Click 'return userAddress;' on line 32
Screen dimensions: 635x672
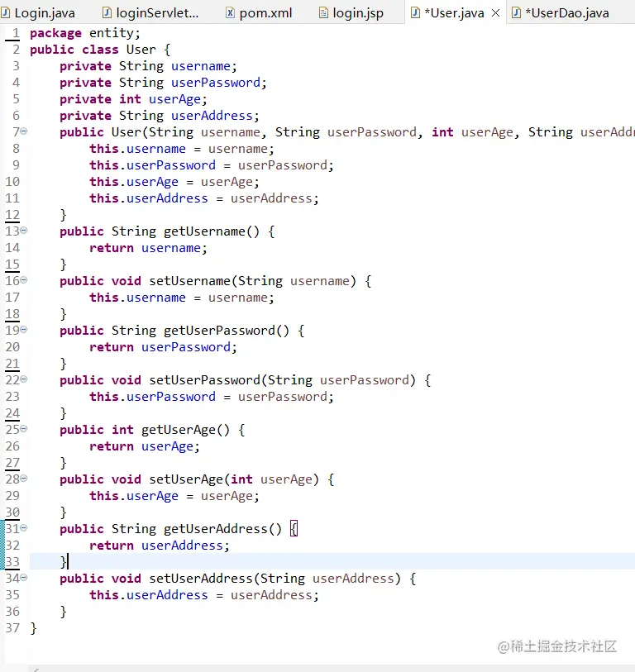coord(160,546)
